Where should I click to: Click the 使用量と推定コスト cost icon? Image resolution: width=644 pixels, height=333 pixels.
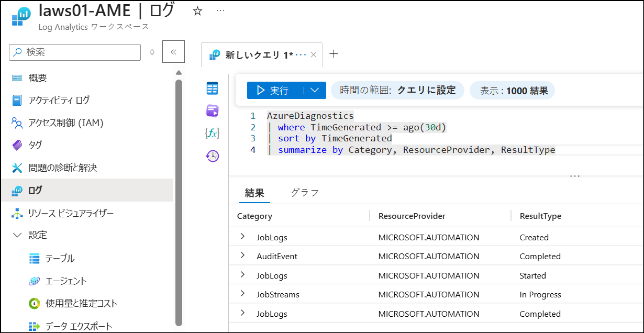35,304
